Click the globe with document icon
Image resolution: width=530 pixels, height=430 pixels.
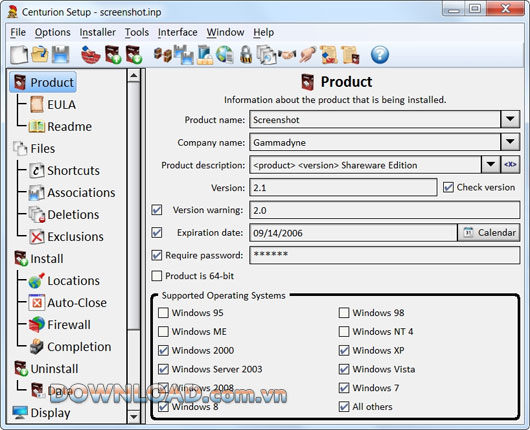[x=224, y=55]
